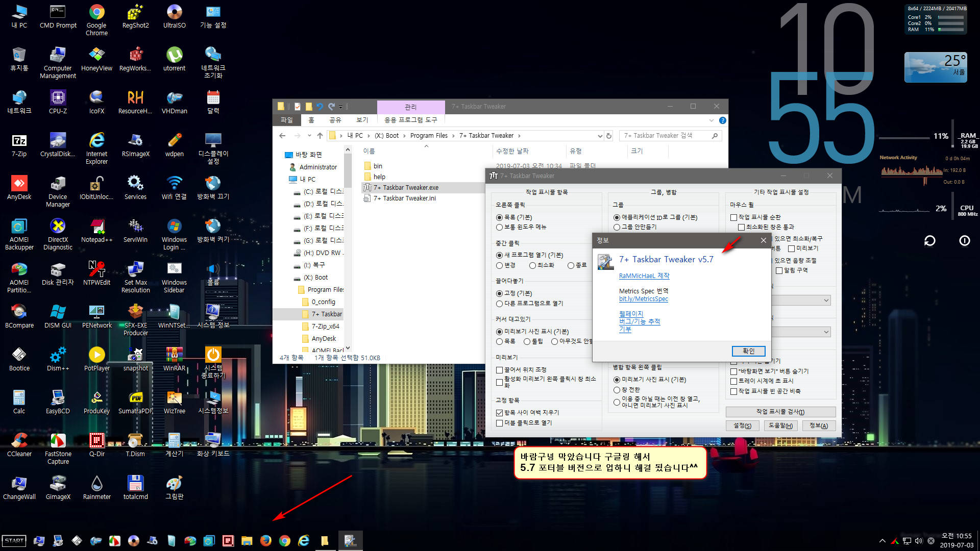This screenshot has height=551, width=980.
Task: Click the 작업 표시줄 검사 button
Action: click(780, 412)
